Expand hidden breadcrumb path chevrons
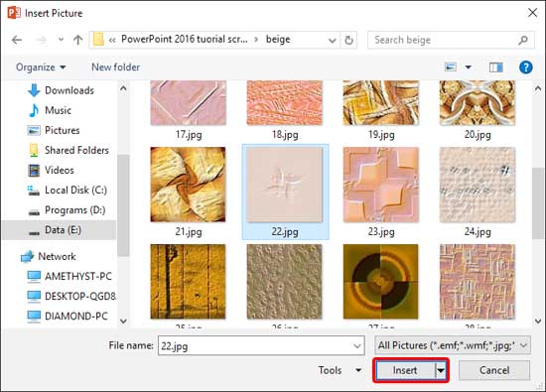This screenshot has height=392, width=546. point(112,40)
